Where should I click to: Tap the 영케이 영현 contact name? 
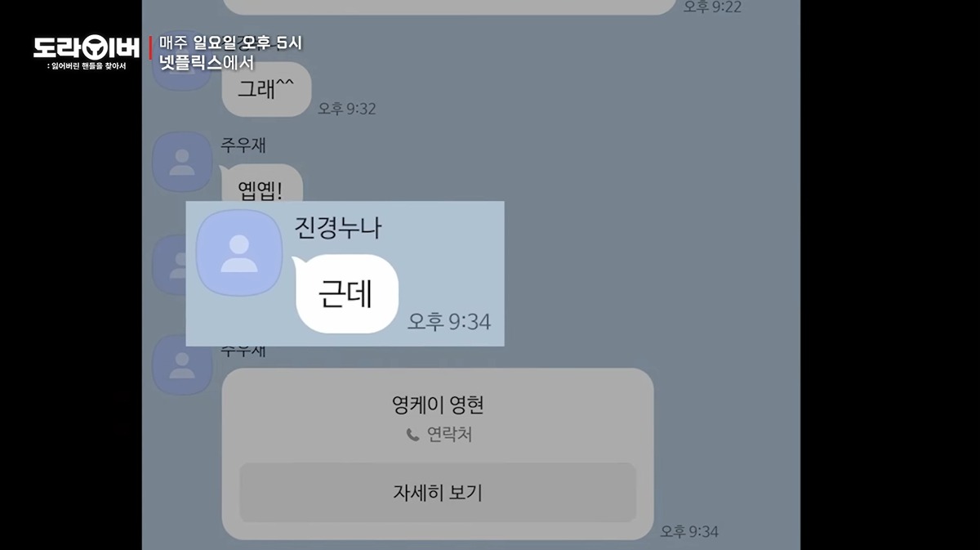click(438, 405)
